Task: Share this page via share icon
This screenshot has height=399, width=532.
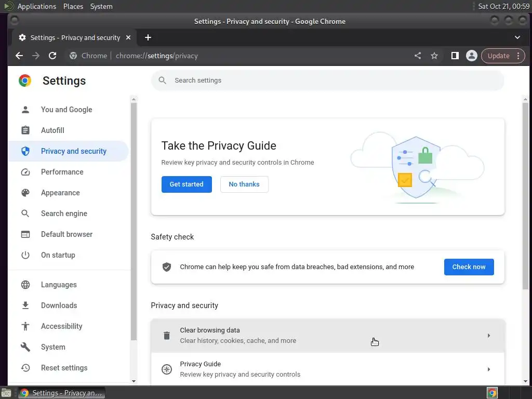Action: point(418,56)
